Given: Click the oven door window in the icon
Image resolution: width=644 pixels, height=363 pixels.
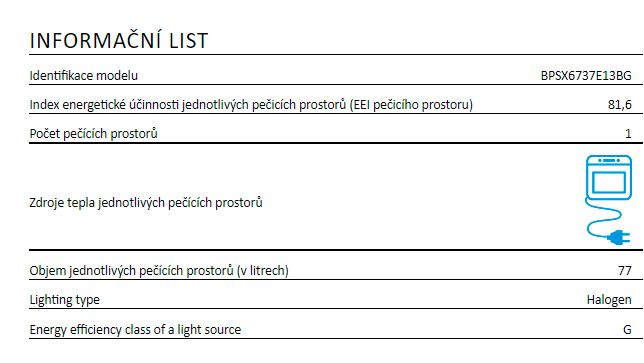Looking at the screenshot, I should tap(609, 182).
